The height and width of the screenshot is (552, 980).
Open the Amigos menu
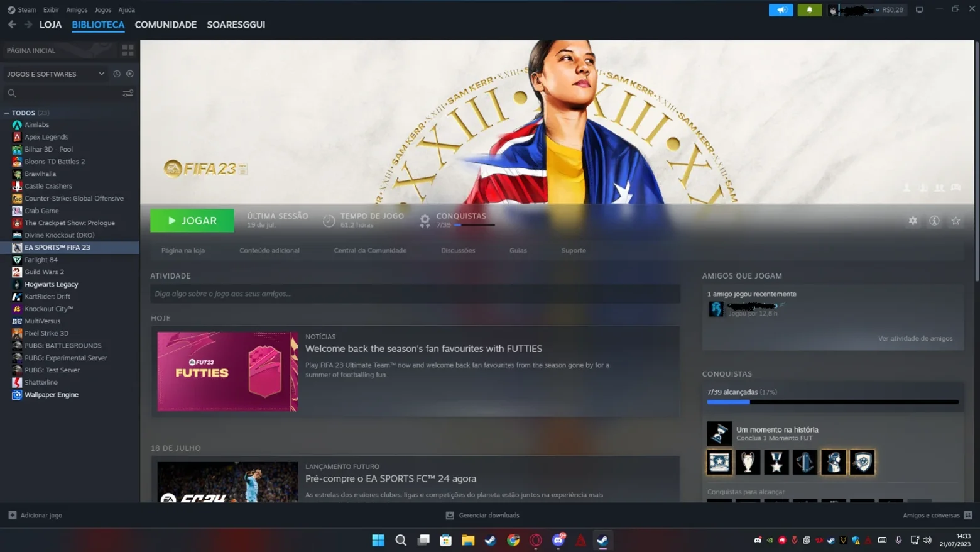coord(77,10)
